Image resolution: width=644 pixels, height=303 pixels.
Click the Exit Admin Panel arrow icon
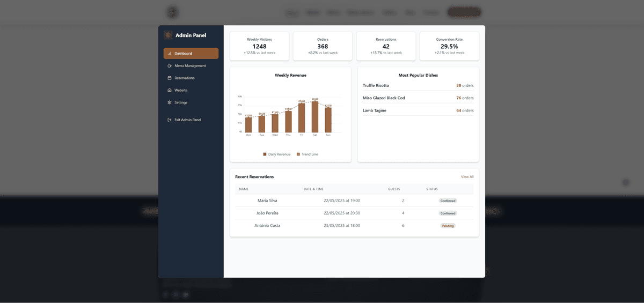click(x=170, y=120)
